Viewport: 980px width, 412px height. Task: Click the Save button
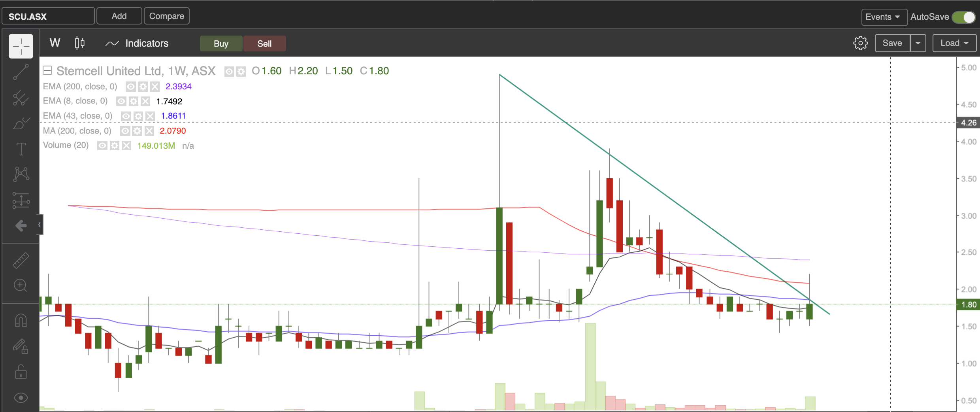[x=892, y=43]
